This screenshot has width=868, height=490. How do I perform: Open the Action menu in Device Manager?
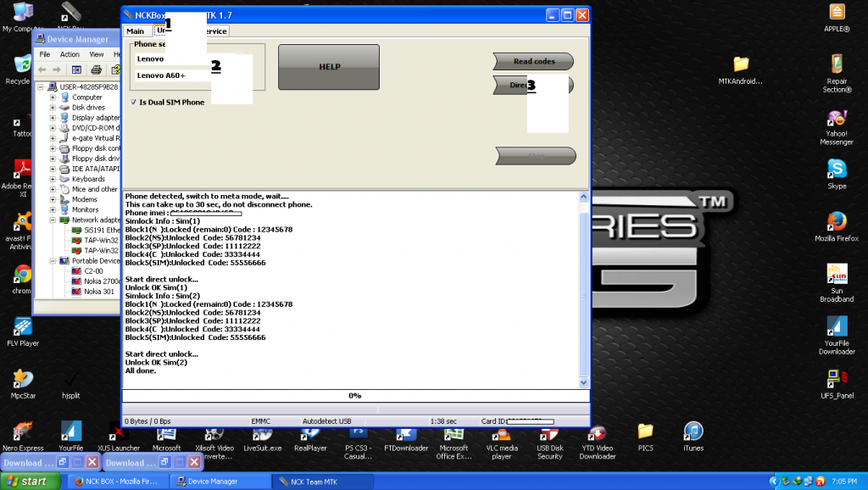[x=70, y=54]
